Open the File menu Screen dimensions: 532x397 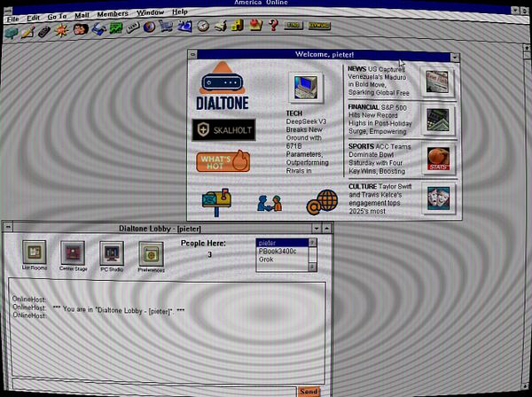[13, 19]
